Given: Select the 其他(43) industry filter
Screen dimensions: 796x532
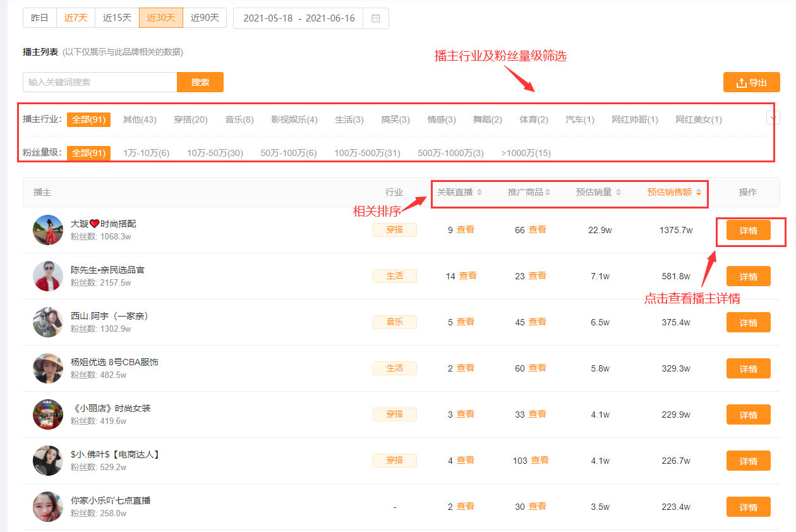Looking at the screenshot, I should pyautogui.click(x=139, y=119).
